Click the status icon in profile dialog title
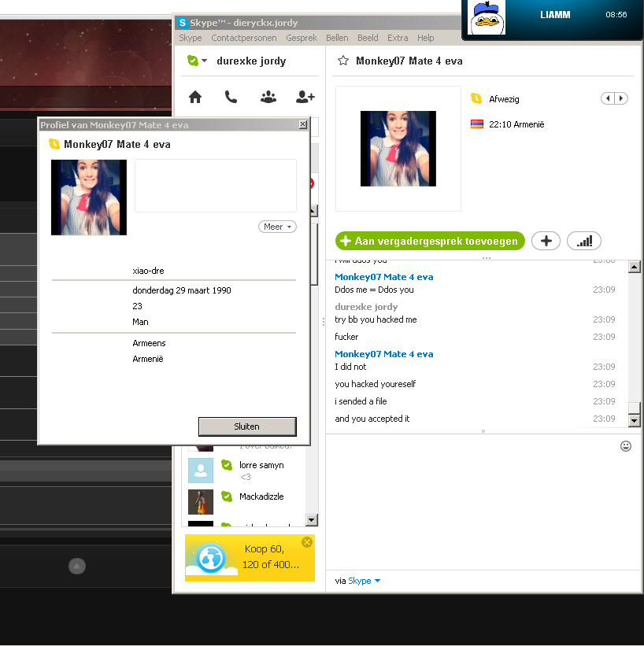Viewport: 644px width, 646px height. [54, 144]
